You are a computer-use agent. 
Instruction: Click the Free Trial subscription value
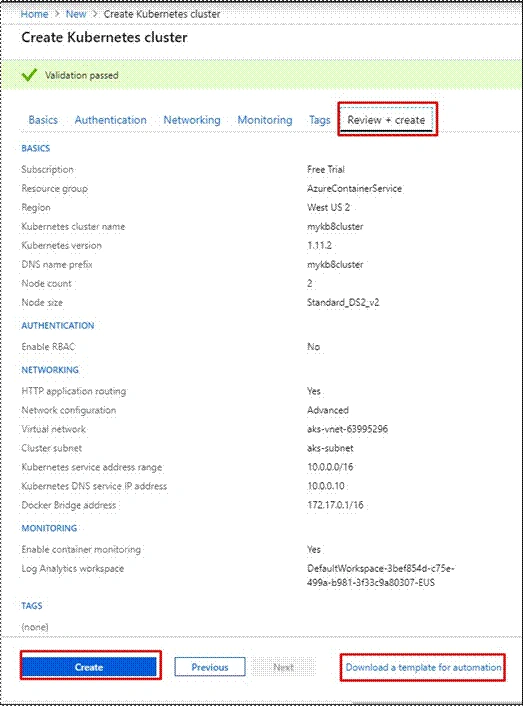(x=326, y=170)
